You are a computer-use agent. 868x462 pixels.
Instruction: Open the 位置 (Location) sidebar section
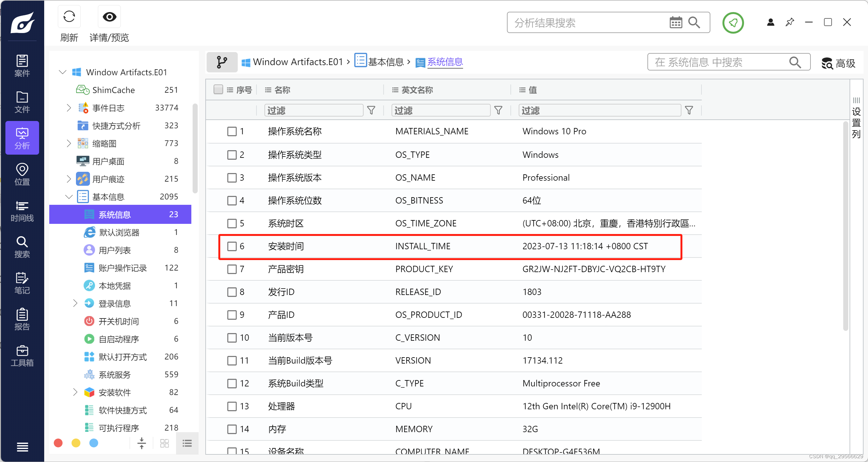(22, 174)
